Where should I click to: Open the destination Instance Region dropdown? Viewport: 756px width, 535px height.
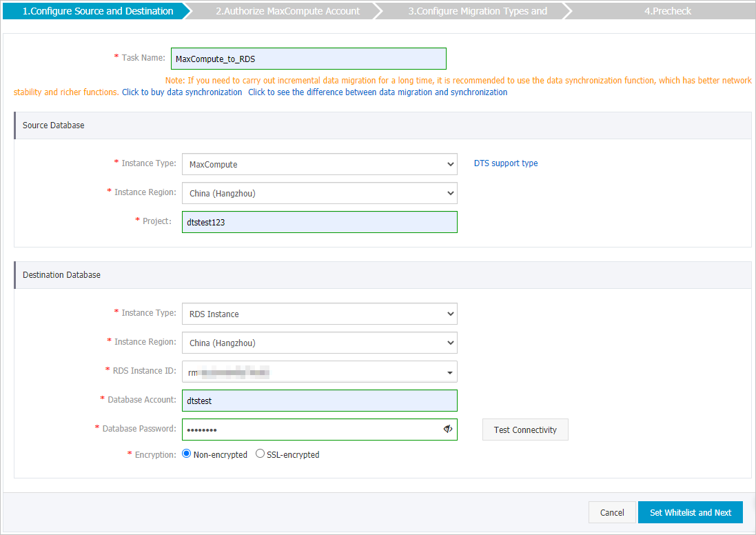(x=319, y=343)
